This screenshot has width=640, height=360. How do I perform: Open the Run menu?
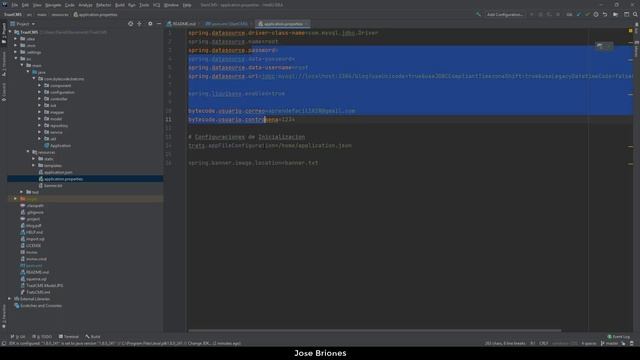click(x=132, y=5)
